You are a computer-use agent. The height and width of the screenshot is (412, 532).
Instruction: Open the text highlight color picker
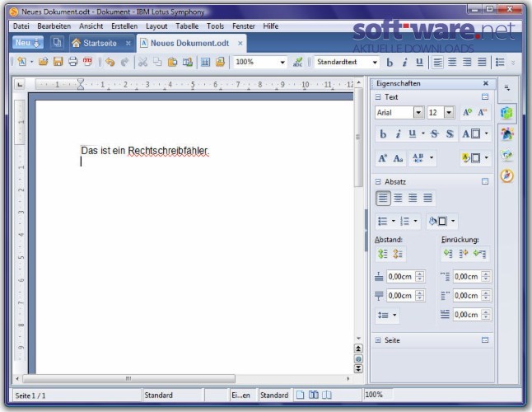(475, 158)
